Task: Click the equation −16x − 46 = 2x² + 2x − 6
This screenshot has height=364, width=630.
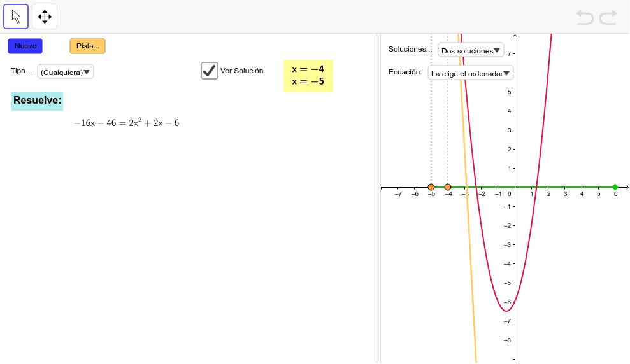Action: tap(127, 123)
